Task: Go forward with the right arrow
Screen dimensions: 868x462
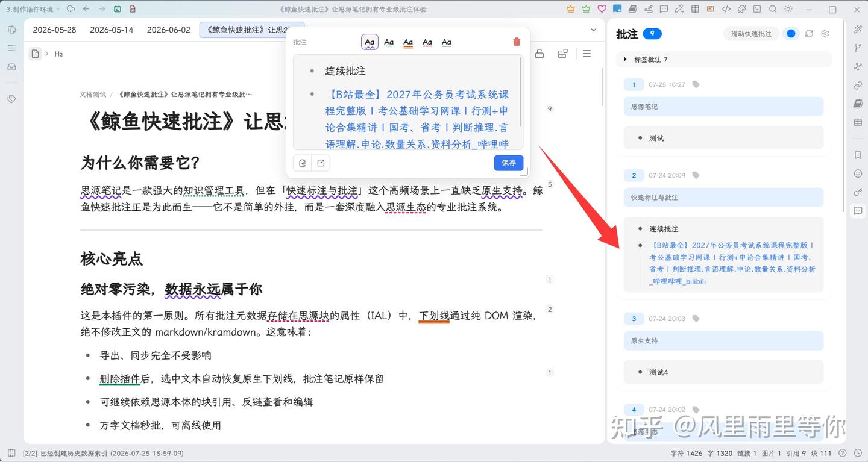Action: click(x=101, y=9)
